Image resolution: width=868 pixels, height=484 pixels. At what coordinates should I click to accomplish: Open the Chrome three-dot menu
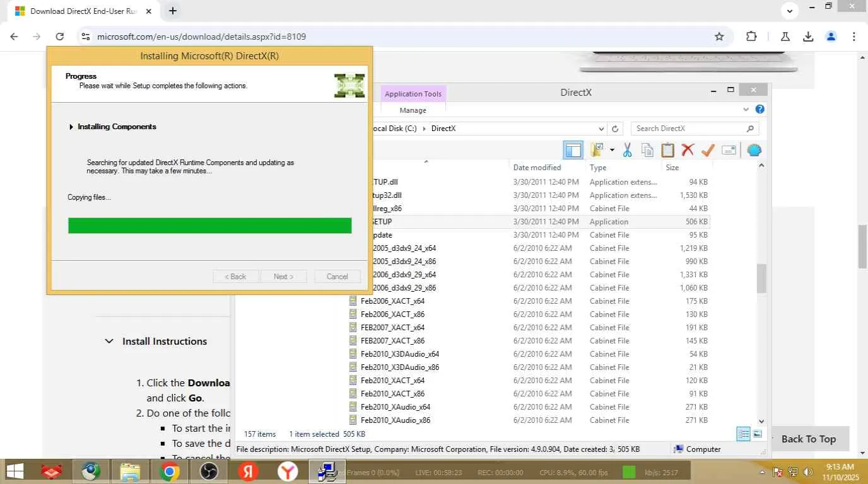(854, 37)
